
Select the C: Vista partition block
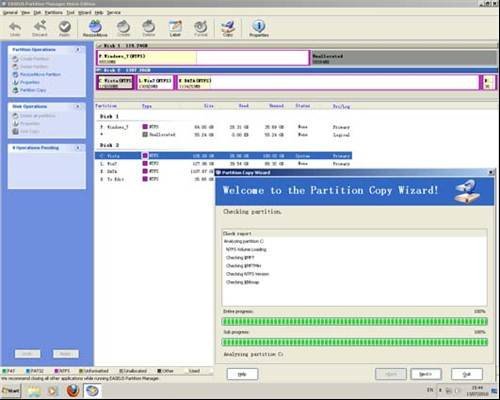[116, 82]
